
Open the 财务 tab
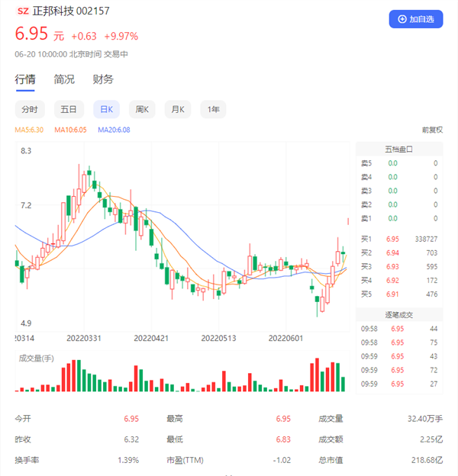[103, 79]
